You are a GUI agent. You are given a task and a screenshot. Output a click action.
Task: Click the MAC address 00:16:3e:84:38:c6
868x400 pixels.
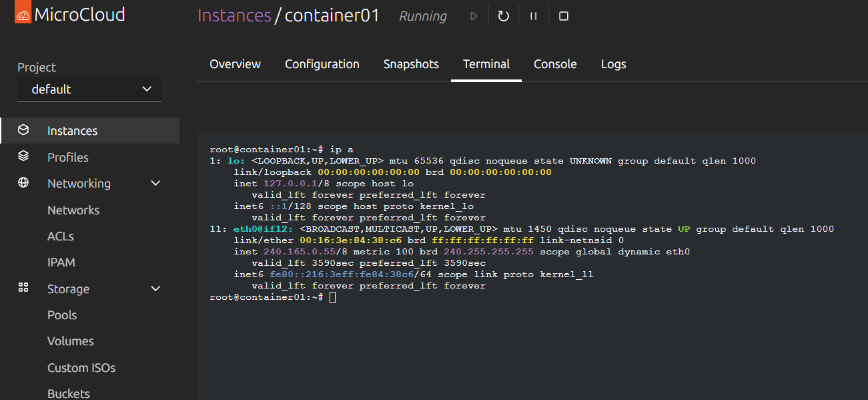(x=351, y=240)
